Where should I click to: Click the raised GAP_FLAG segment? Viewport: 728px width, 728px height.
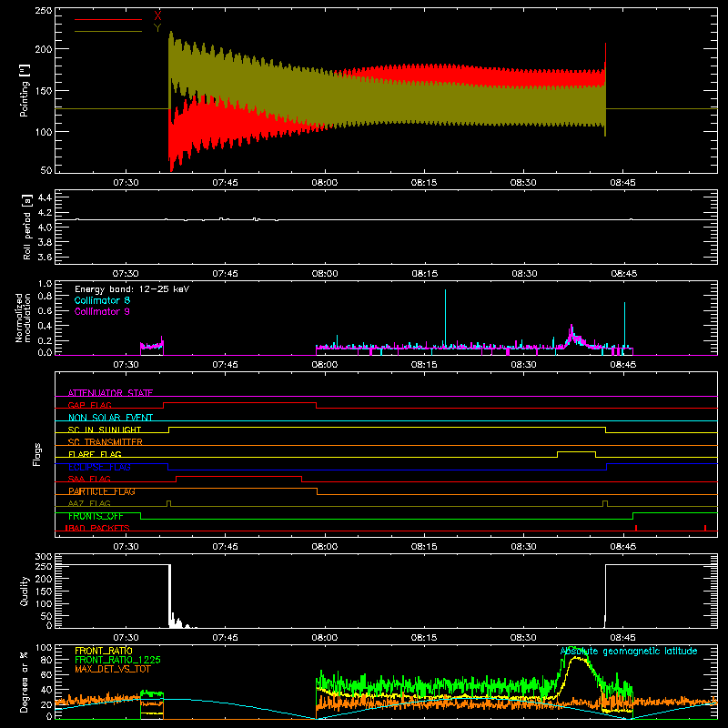tap(239, 403)
